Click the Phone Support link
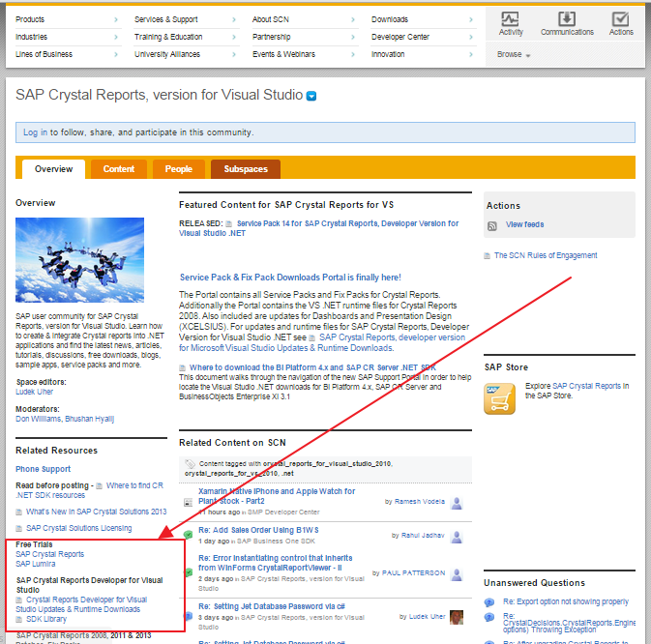Screen dimensions: 651x644 (x=44, y=469)
